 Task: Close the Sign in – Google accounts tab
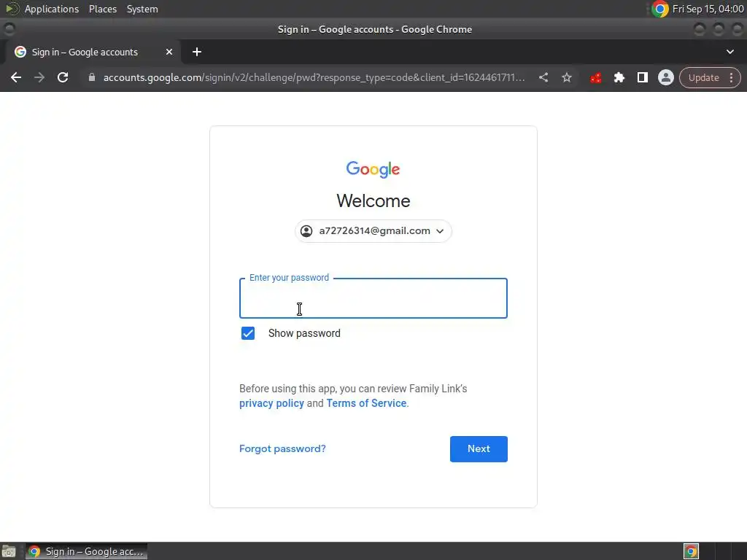pyautogui.click(x=169, y=52)
